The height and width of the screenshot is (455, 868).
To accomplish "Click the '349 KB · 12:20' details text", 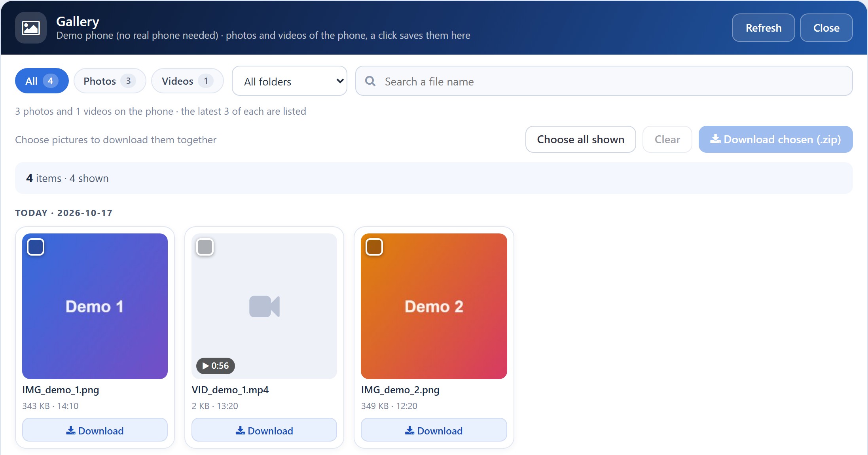I will tap(389, 406).
